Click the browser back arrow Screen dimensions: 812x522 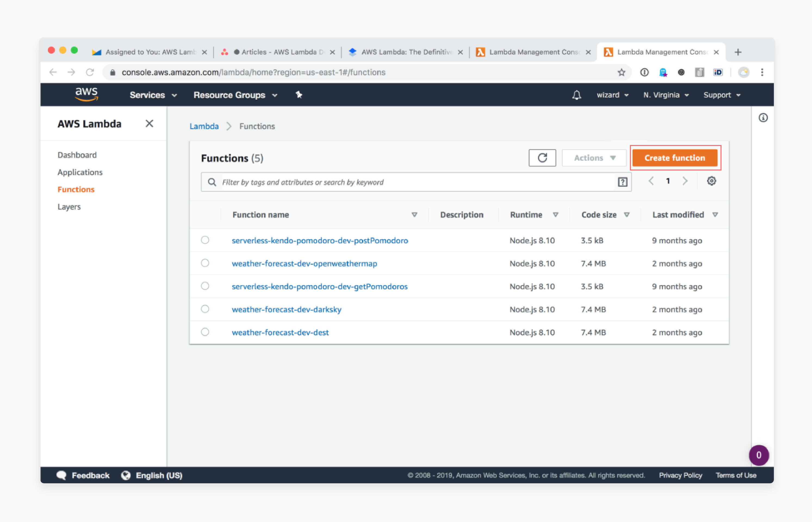pos(53,72)
